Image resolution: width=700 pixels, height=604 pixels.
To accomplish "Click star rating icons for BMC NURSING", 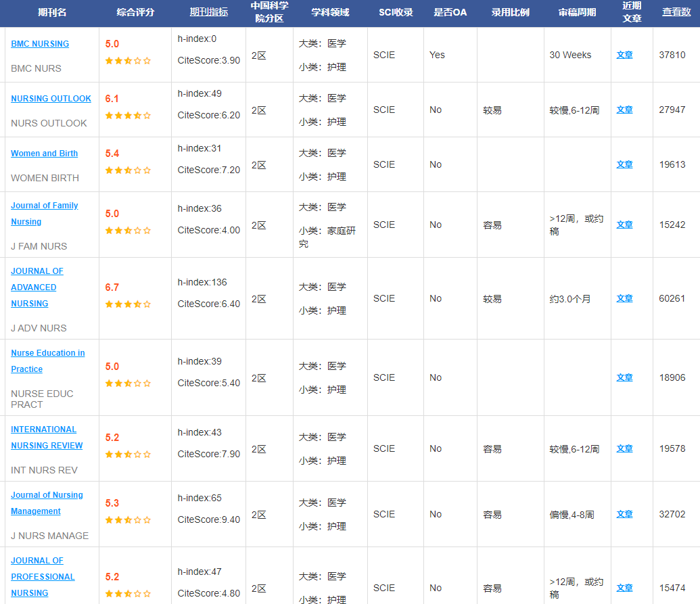I will (128, 61).
